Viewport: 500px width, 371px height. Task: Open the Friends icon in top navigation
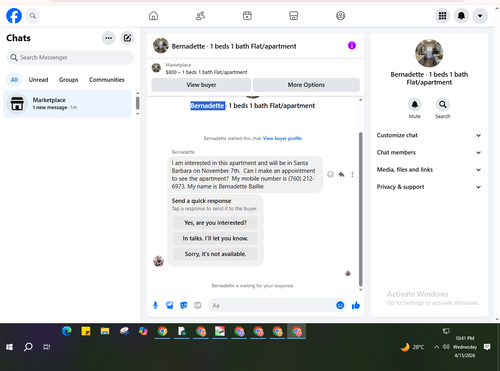[200, 16]
